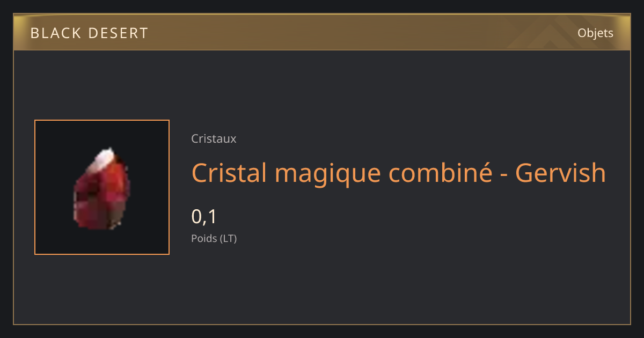Select the 0,1 weight value
The image size is (644, 338).
point(204,217)
